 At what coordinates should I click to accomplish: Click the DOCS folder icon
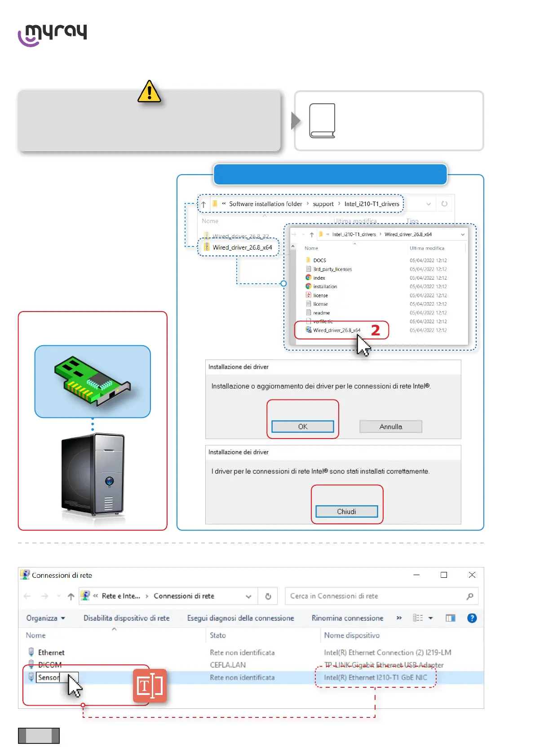pos(308,260)
